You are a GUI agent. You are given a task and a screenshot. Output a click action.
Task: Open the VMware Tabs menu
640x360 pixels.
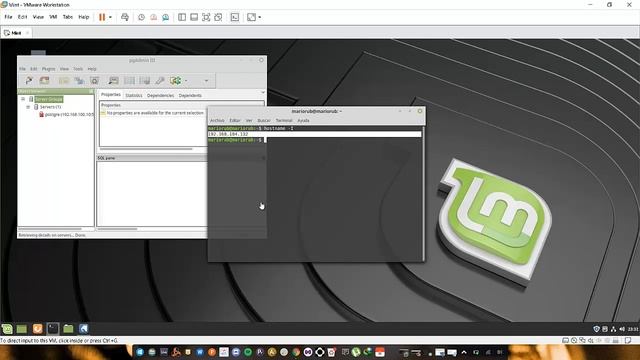tap(68, 17)
